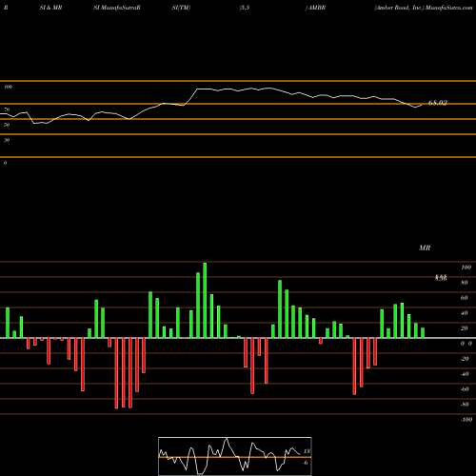The height and width of the screenshot is (476, 476).
Task: Click the mini oscillator thumbnail chart at the bottom
Action: pyautogui.click(x=235, y=456)
